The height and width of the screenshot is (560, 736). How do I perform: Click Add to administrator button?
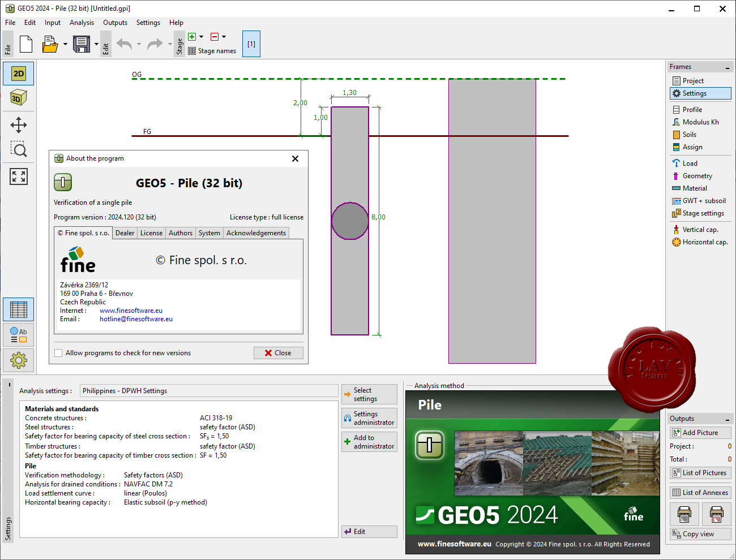(x=369, y=442)
